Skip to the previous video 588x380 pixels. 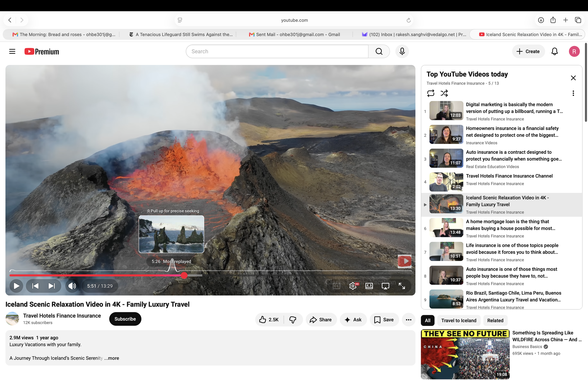[x=35, y=286]
